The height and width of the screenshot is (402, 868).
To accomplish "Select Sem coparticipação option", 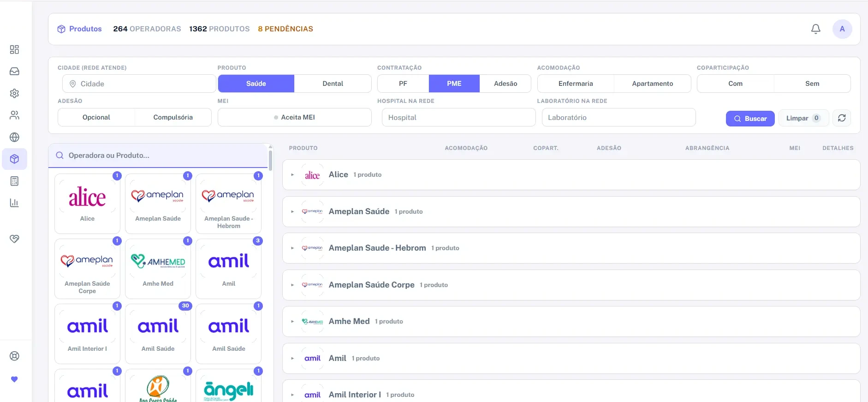I will point(812,84).
